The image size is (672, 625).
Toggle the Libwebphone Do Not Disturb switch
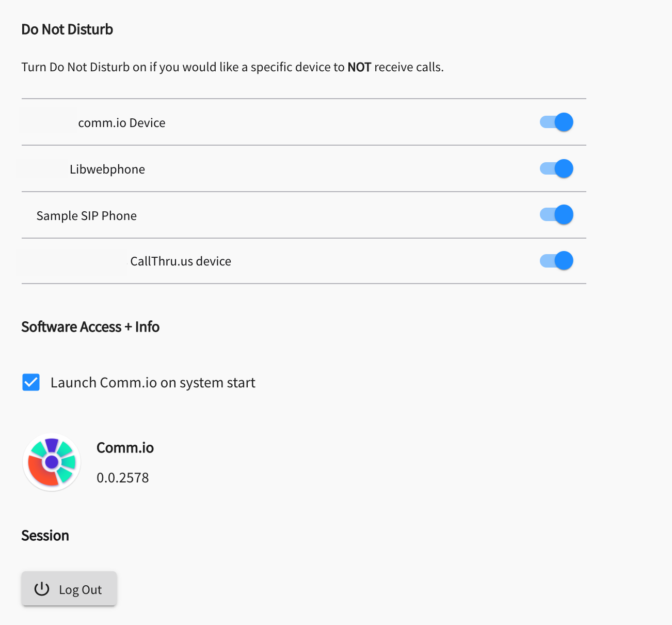[556, 169]
